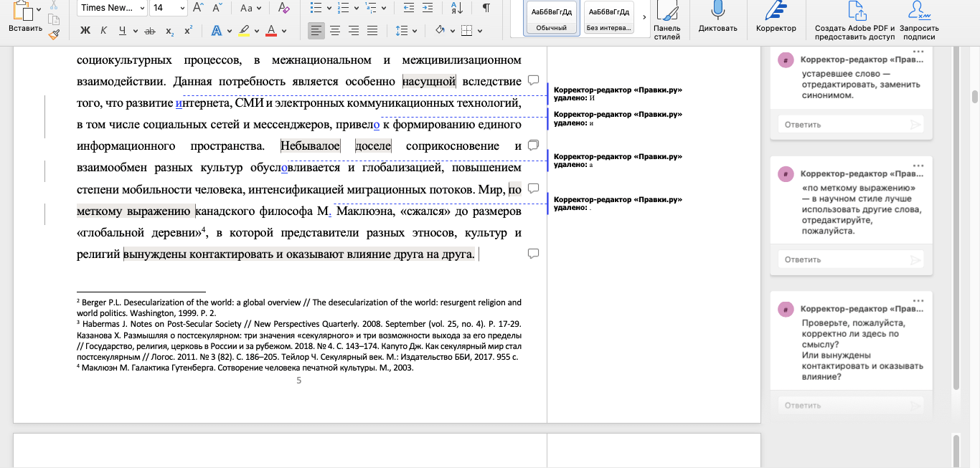This screenshot has width=980, height=468.
Task: Align text to the right
Action: (354, 31)
